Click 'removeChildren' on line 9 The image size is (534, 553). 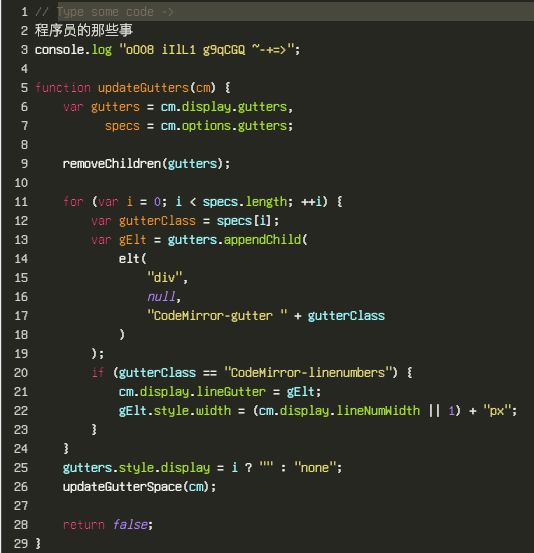(111, 164)
